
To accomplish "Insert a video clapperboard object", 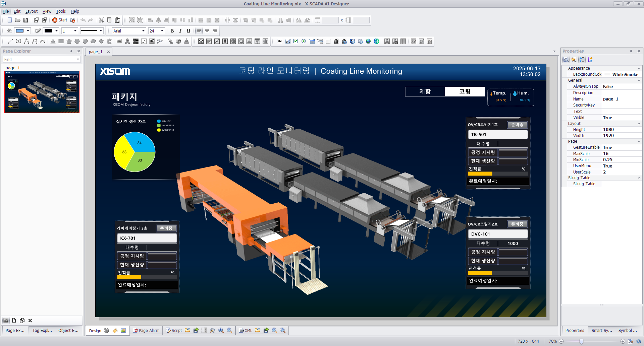I will (x=152, y=41).
